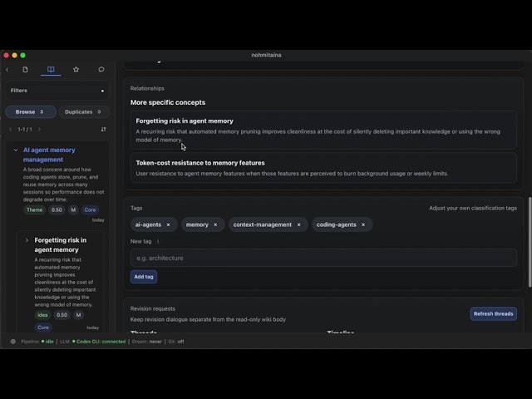Image resolution: width=532 pixels, height=399 pixels.
Task: Click the Git off status
Action: point(176,342)
